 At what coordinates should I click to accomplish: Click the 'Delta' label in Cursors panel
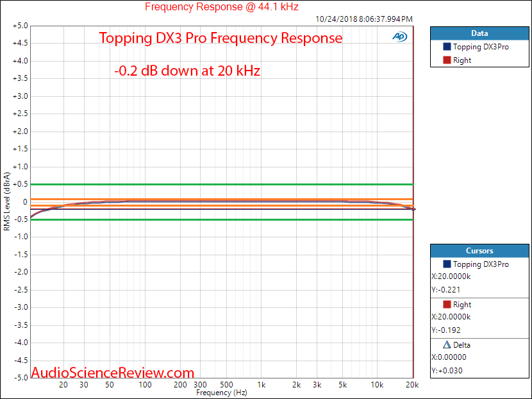point(461,345)
